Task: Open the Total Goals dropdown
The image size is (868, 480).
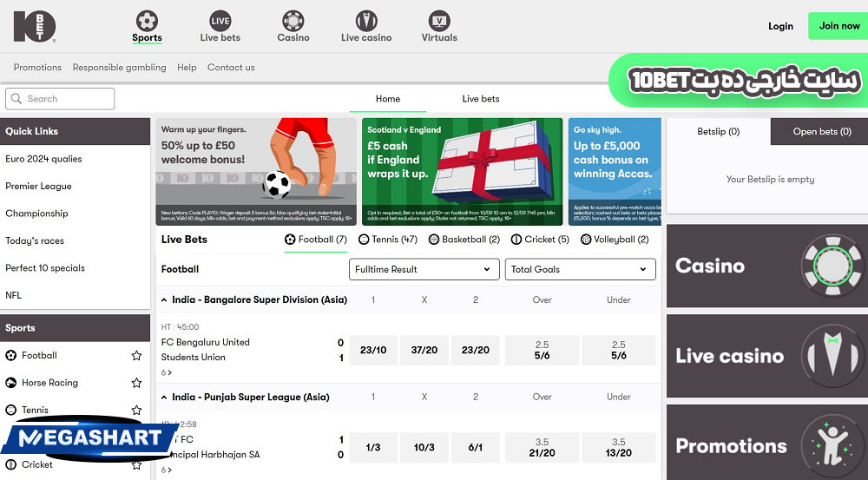Action: 580,269
